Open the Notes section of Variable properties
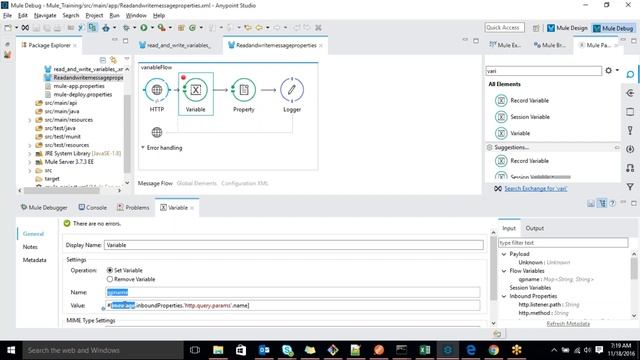This screenshot has height=360, width=640. 30,247
